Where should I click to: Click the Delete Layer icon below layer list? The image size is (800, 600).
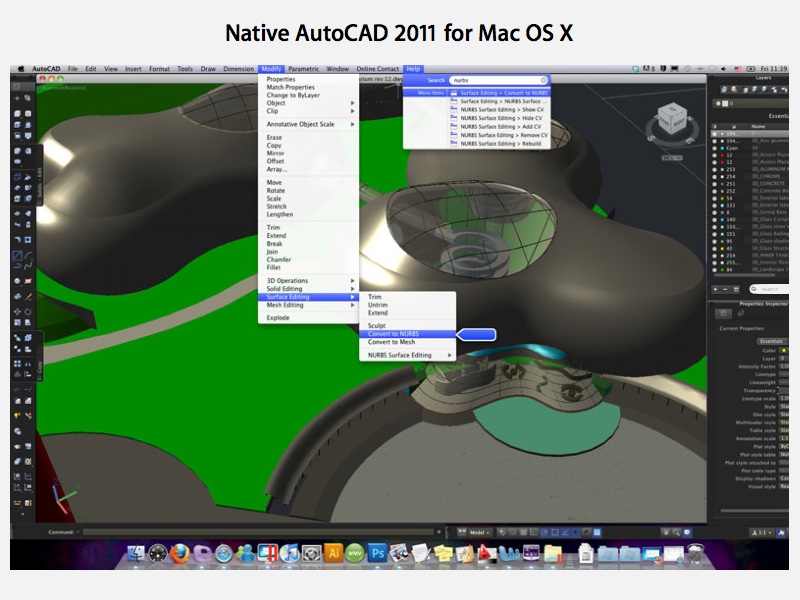point(723,287)
